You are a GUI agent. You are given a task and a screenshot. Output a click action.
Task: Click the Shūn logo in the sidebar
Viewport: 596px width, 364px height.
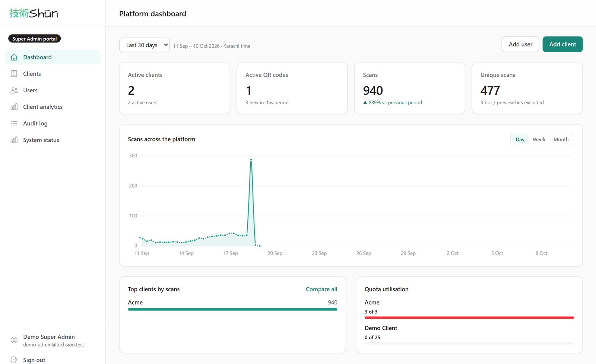[34, 13]
